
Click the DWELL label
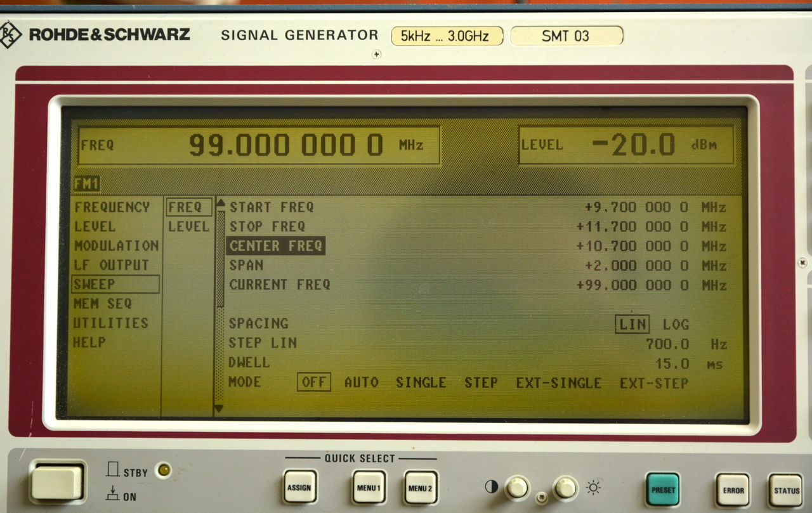click(x=249, y=363)
